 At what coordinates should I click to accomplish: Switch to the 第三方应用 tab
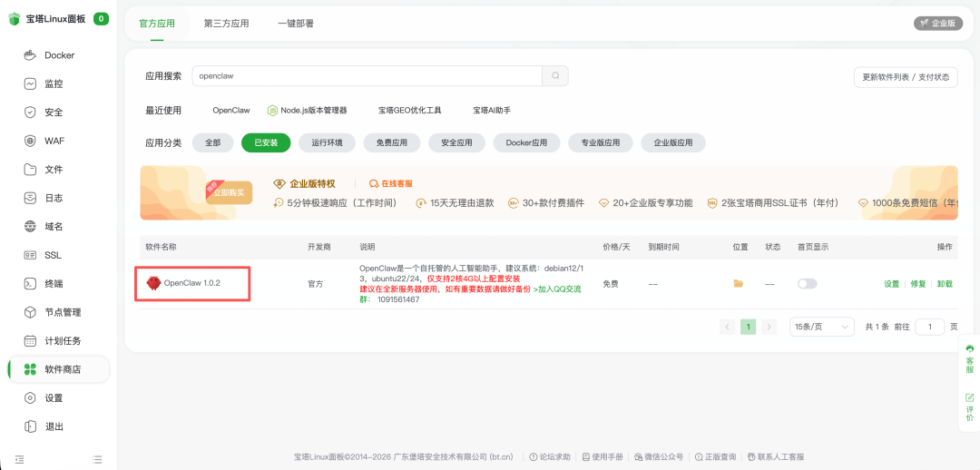[x=226, y=24]
